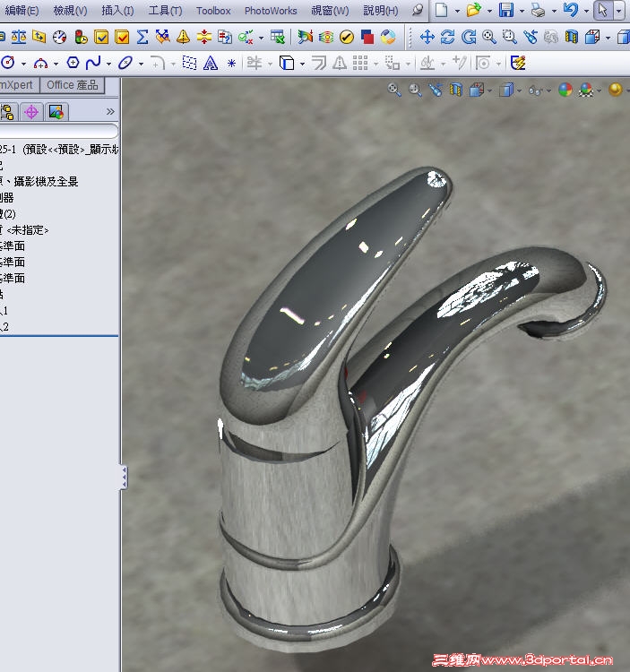Click the Compare Documents icon

coord(225,38)
